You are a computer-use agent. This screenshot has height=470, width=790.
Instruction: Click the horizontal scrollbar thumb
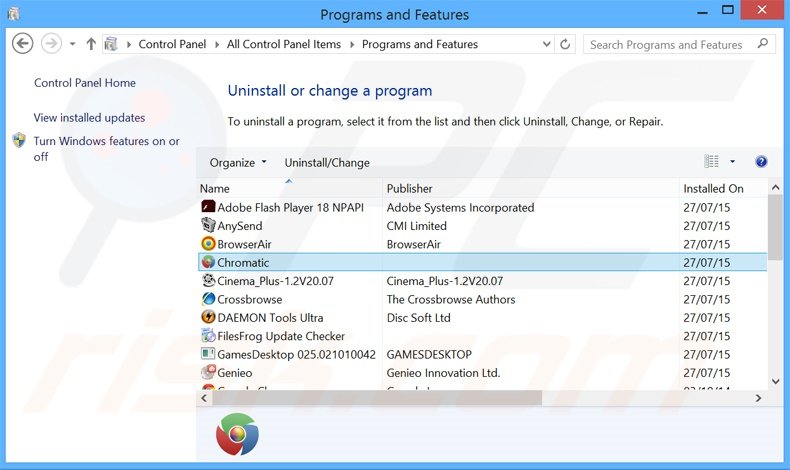point(377,398)
